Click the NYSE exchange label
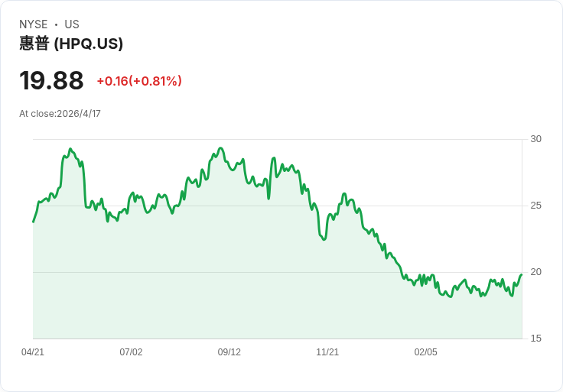The image size is (563, 392). pos(34,24)
